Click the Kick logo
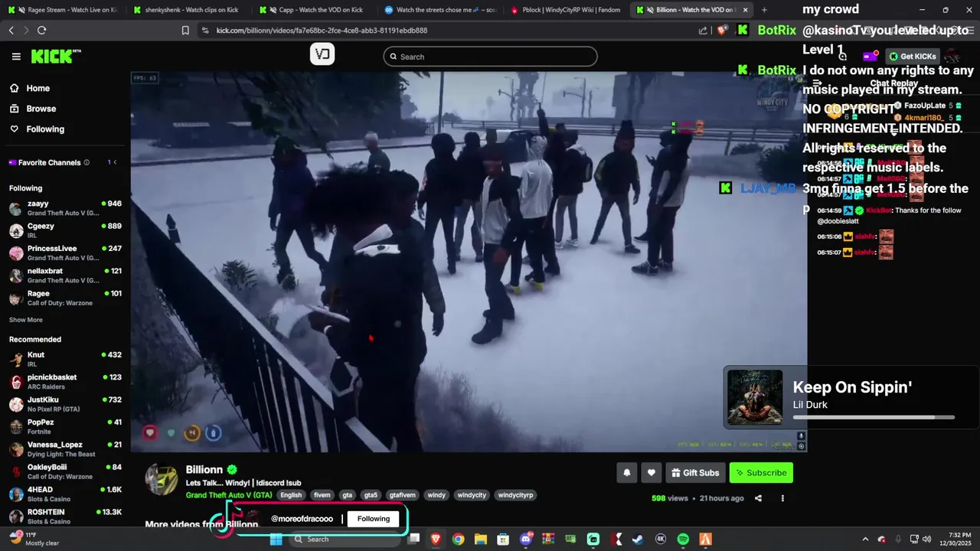Viewport: 980px width, 551px height. 56,56
